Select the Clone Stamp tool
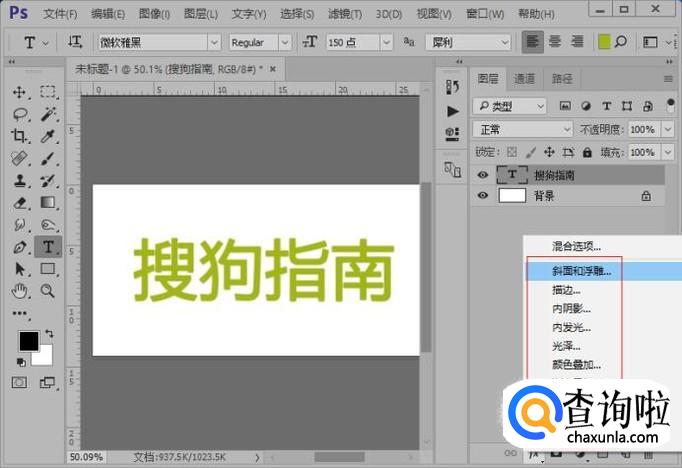The width and height of the screenshot is (682, 468). pyautogui.click(x=19, y=181)
